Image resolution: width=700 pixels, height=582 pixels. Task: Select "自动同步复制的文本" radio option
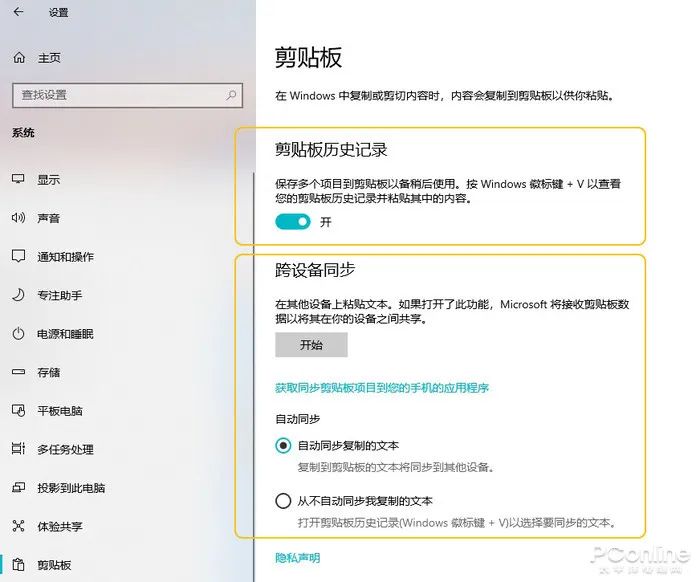[x=284, y=445]
